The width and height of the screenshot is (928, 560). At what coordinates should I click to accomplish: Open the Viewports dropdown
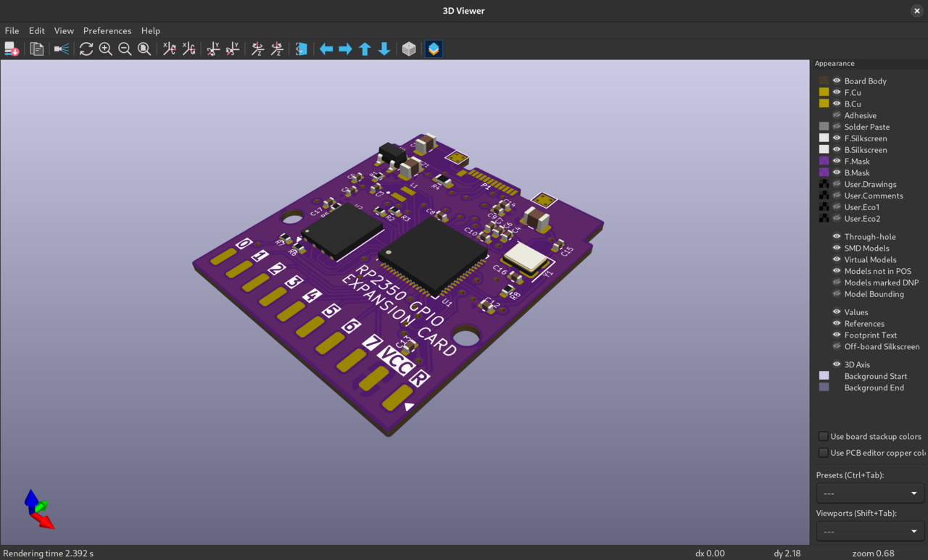[x=870, y=531]
